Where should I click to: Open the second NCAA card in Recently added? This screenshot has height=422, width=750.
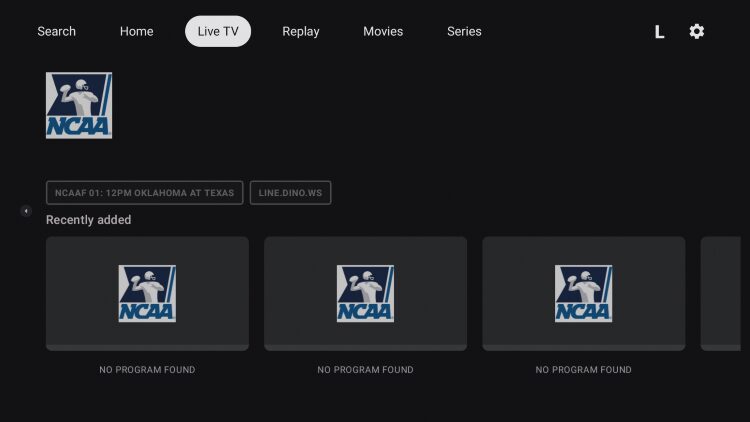365,294
